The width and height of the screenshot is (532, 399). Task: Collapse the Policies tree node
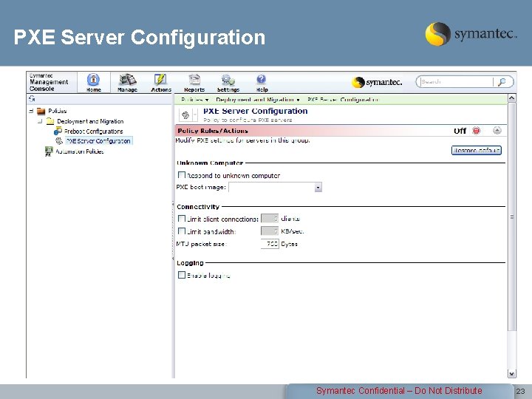tap(31, 111)
